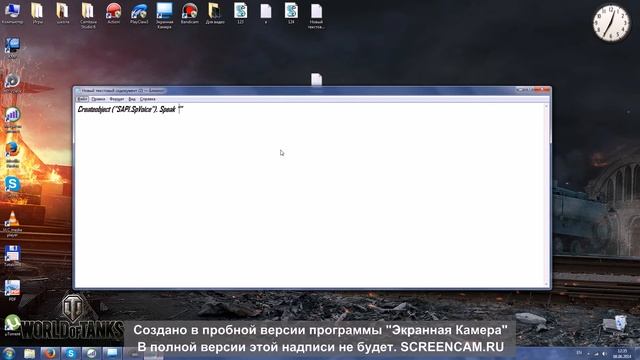This screenshot has width=640, height=360.
Task: Launch uTorrent from the desktop shortcut
Action: click(x=12, y=325)
